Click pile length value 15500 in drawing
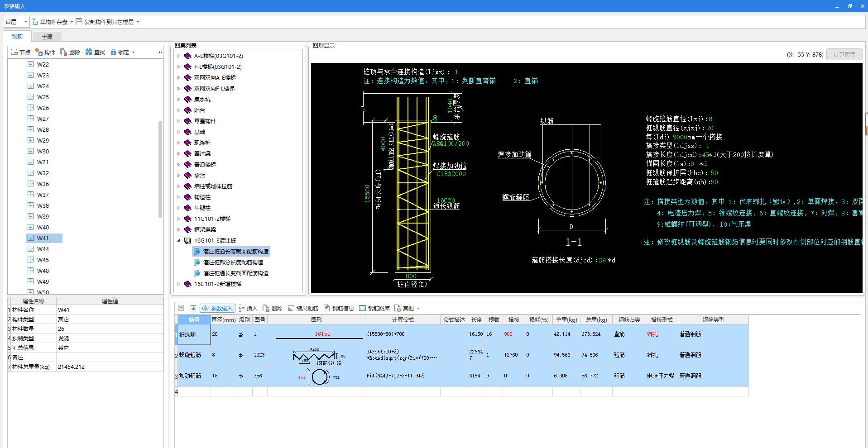868x448 pixels. point(367,194)
